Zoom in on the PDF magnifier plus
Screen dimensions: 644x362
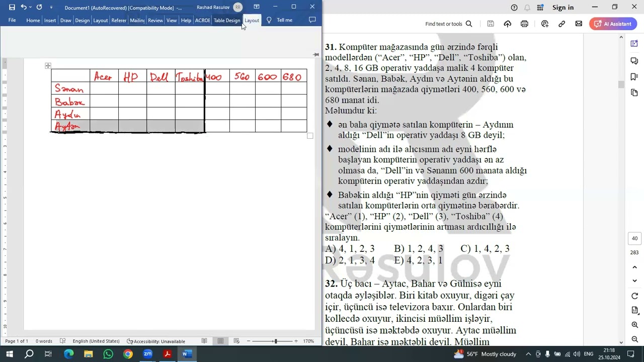pos(634,325)
